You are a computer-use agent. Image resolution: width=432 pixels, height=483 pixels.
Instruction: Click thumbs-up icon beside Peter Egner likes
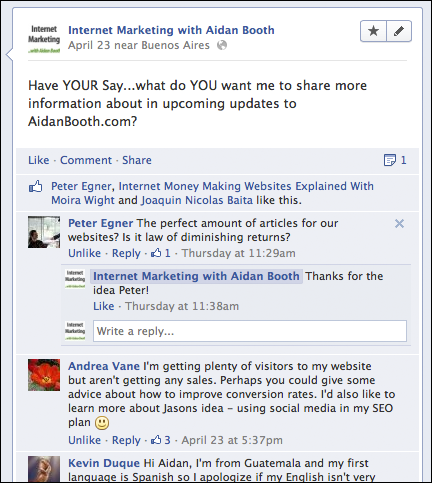[36, 186]
